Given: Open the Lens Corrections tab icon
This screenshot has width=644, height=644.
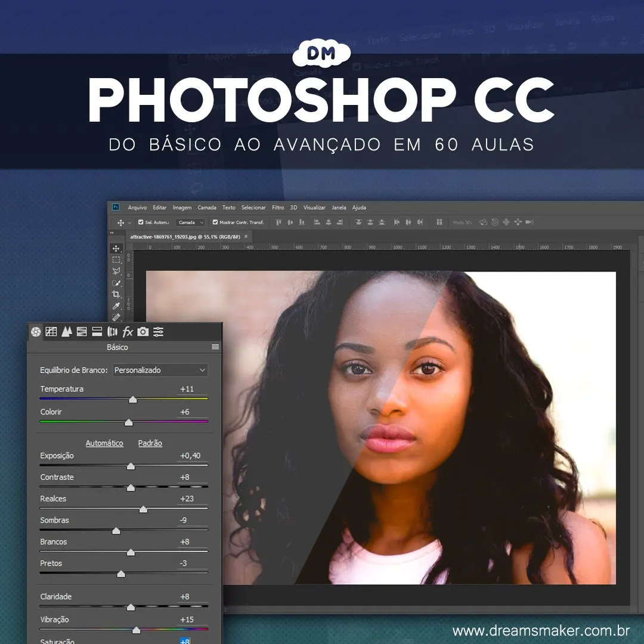Looking at the screenshot, I should click(x=112, y=332).
